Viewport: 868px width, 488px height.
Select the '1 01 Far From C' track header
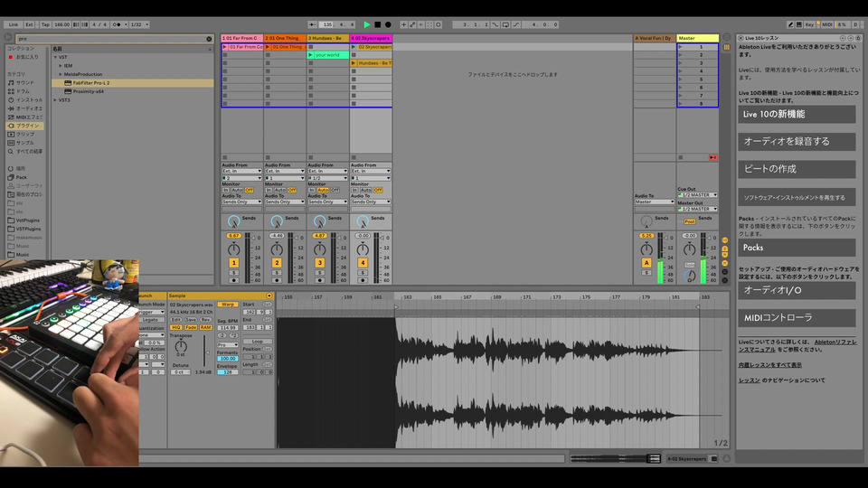click(242, 38)
